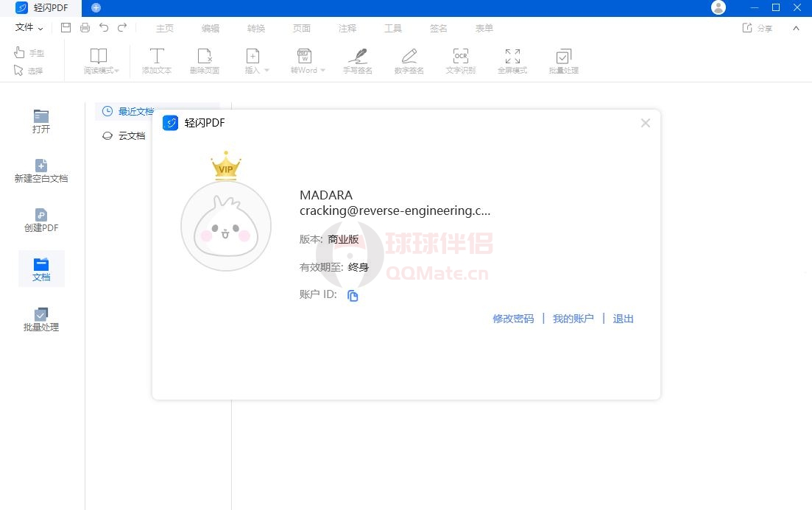Select 云文档 in the sidebar list
The height and width of the screenshot is (510, 812).
coord(132,135)
